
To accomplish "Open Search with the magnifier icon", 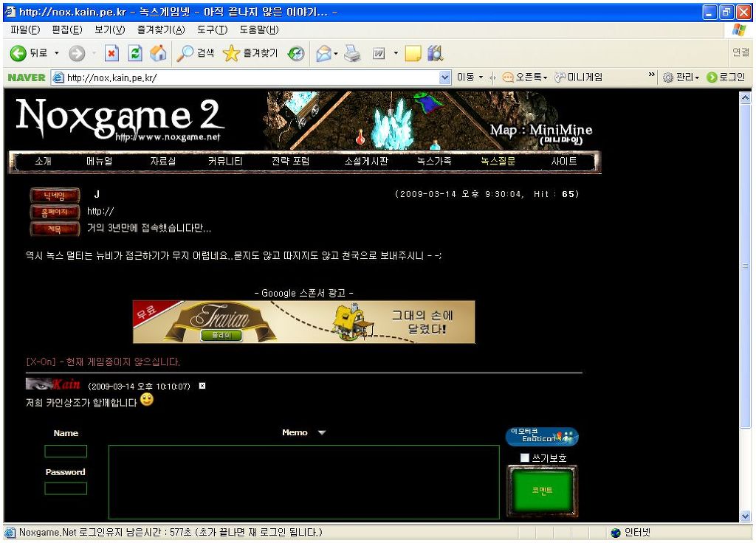I will pos(195,53).
